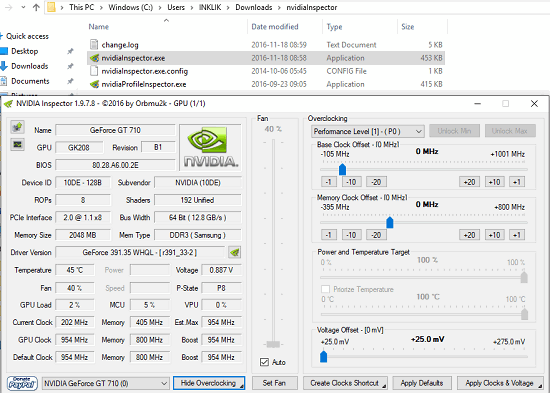Click Memory Clock Offset -20 button
The height and width of the screenshot is (393, 550).
(376, 235)
